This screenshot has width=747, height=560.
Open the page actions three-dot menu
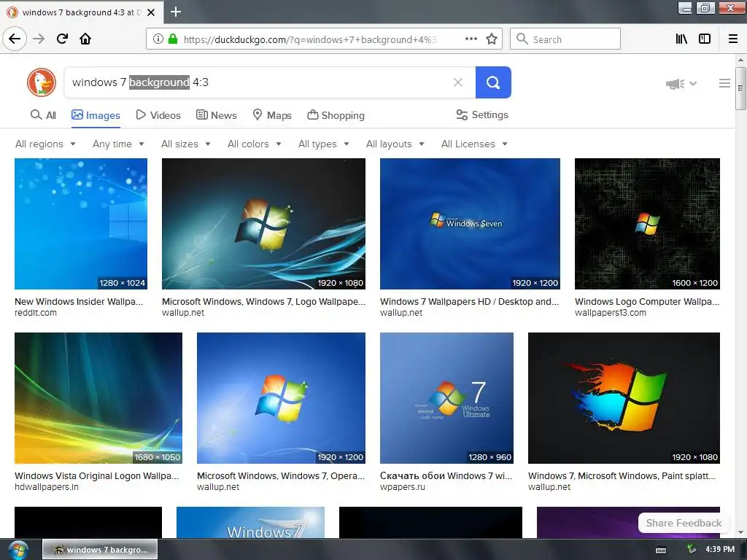tap(471, 39)
